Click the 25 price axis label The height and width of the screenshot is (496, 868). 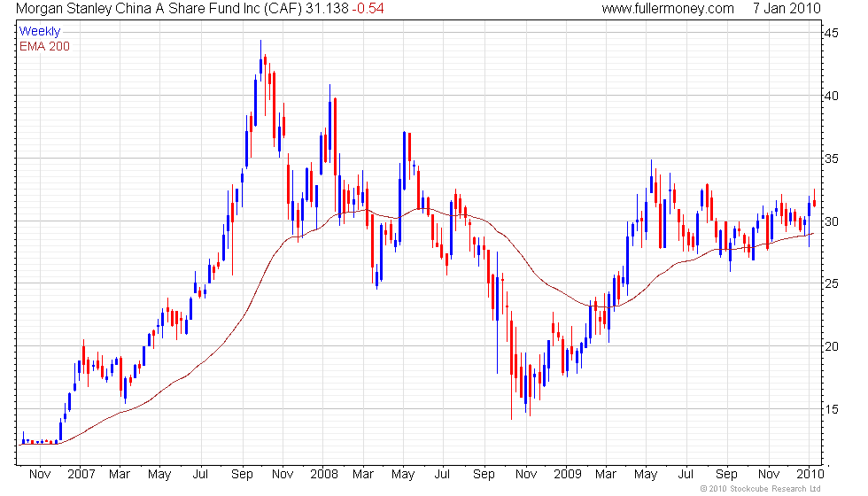(x=833, y=283)
